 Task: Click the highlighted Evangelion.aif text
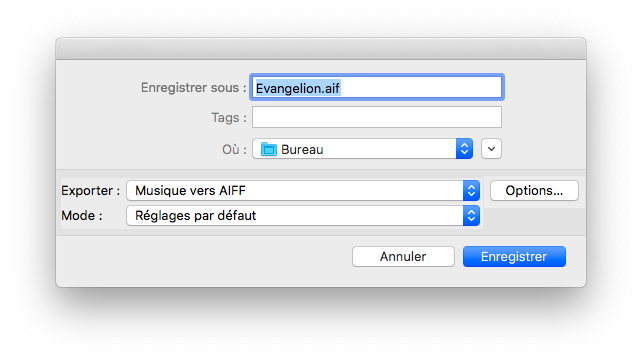(298, 88)
